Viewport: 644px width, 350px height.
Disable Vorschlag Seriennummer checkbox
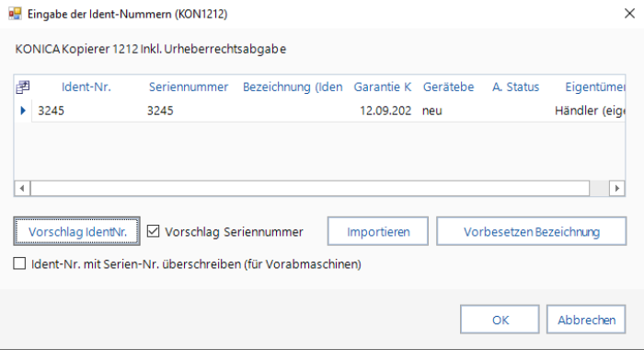point(154,231)
